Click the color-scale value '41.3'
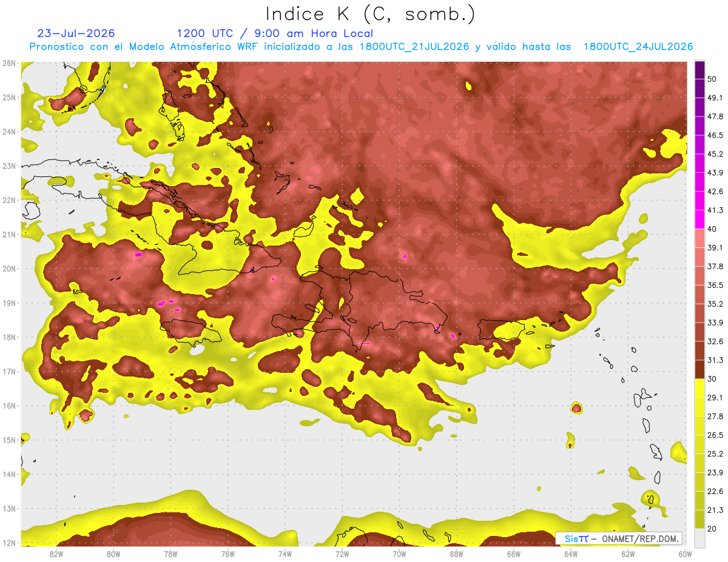This screenshot has width=728, height=562. pyautogui.click(x=715, y=210)
